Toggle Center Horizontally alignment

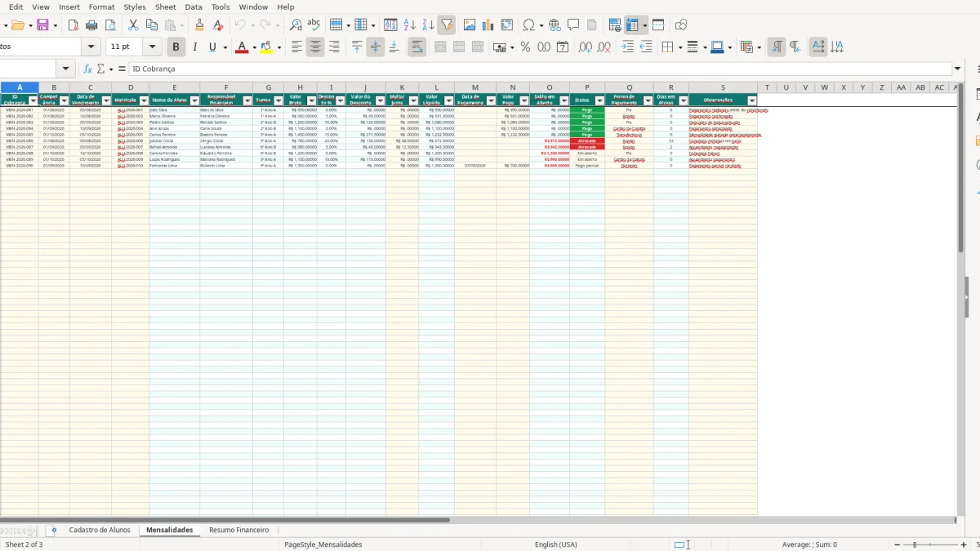315,47
